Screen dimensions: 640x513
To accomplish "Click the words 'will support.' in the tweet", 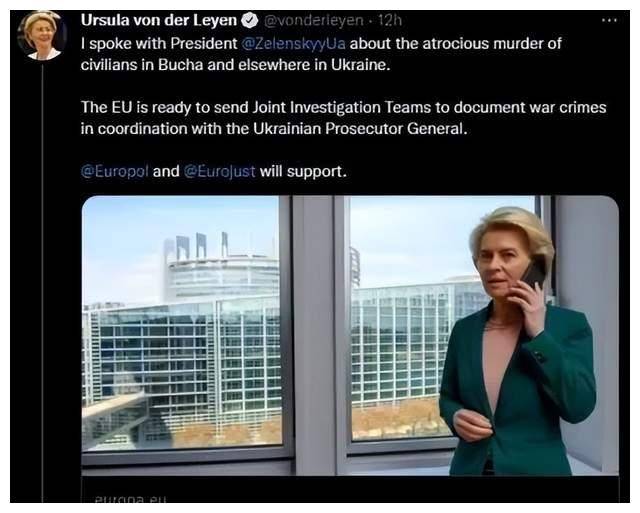I will [x=303, y=171].
